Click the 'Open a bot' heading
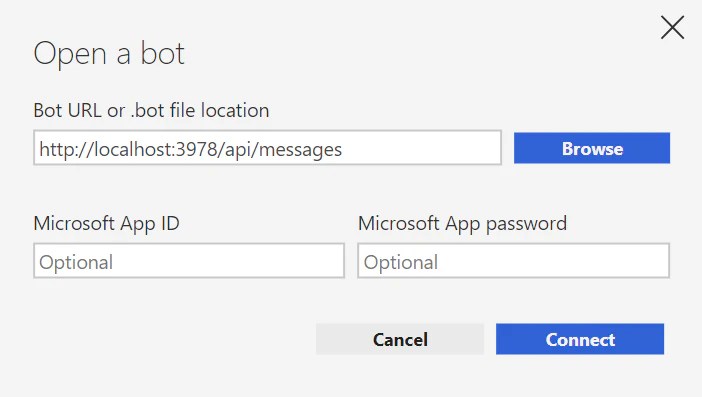The image size is (702, 397). [109, 54]
